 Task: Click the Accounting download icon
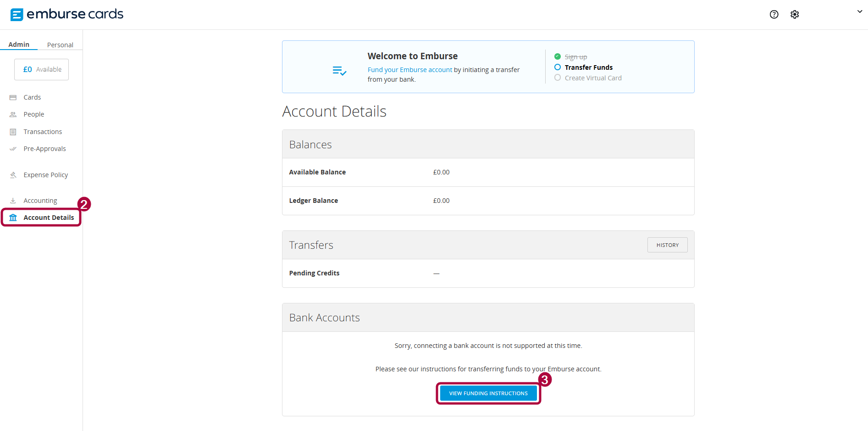click(x=13, y=201)
